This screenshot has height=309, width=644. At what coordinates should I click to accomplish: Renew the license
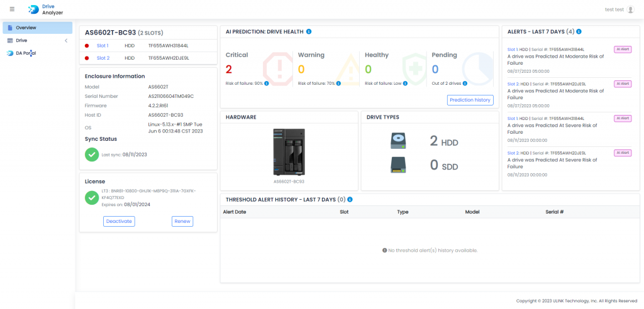pos(182,221)
